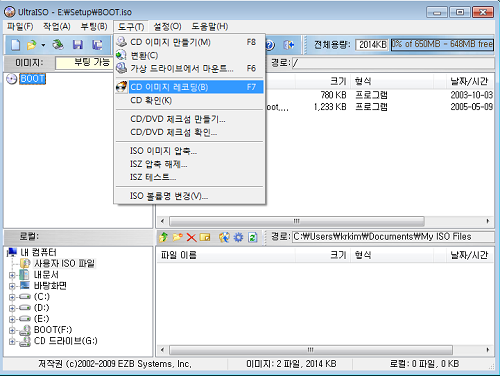Viewport: 500px width, 376px height.
Task: Click the 사용자 ISO 파일 folder icon
Action: [25, 263]
